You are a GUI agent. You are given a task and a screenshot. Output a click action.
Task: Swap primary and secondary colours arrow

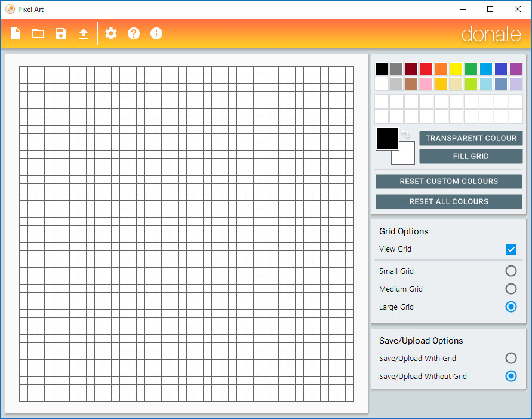coord(406,134)
